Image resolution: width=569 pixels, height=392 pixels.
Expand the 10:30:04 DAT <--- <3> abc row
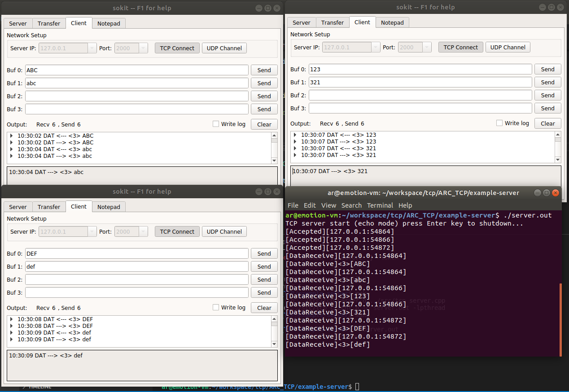pyautogui.click(x=12, y=149)
